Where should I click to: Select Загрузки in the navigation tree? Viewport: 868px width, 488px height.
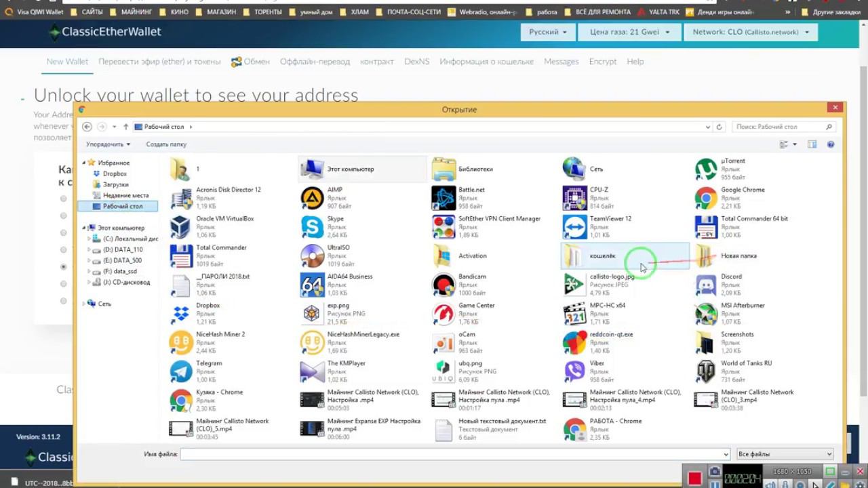[116, 184]
